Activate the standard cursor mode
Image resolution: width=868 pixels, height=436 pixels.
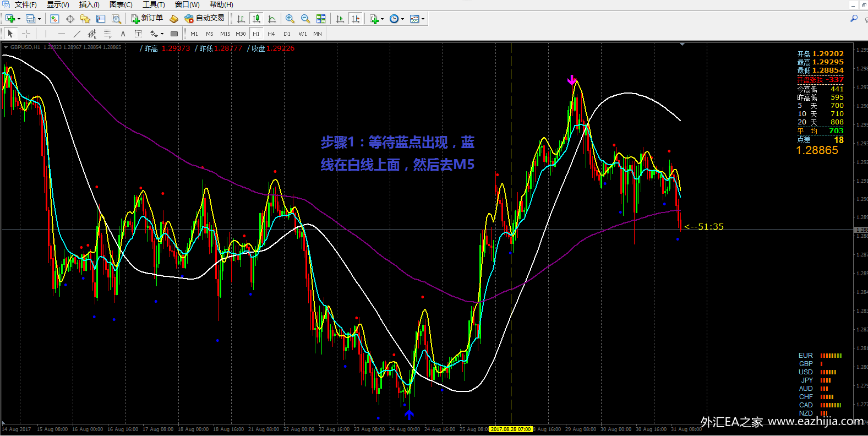(10, 34)
